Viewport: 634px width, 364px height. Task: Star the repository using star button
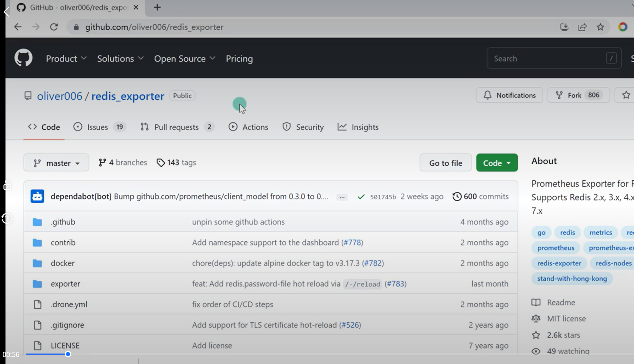[626, 95]
